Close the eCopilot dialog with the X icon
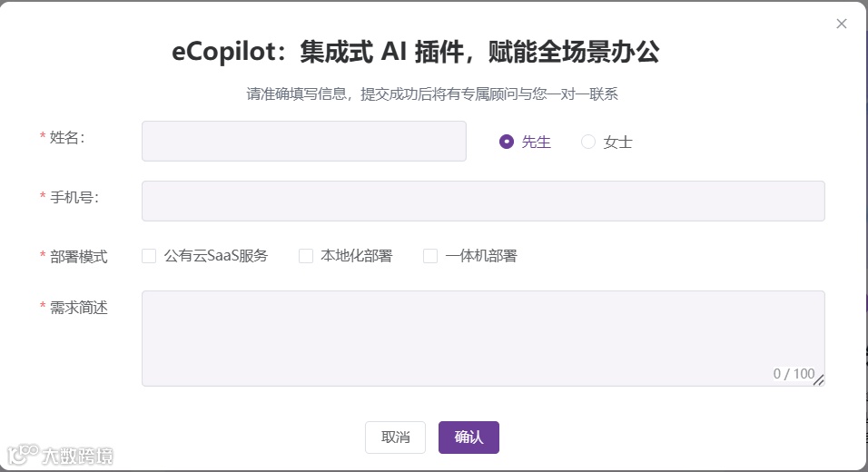 tap(842, 24)
